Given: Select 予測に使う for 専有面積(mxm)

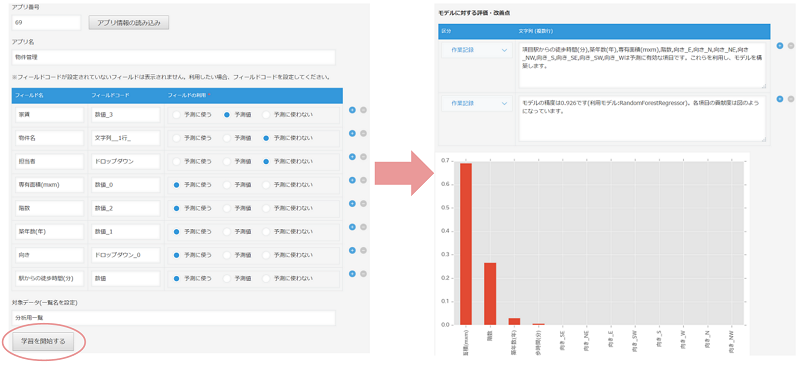Looking at the screenshot, I should point(177,185).
